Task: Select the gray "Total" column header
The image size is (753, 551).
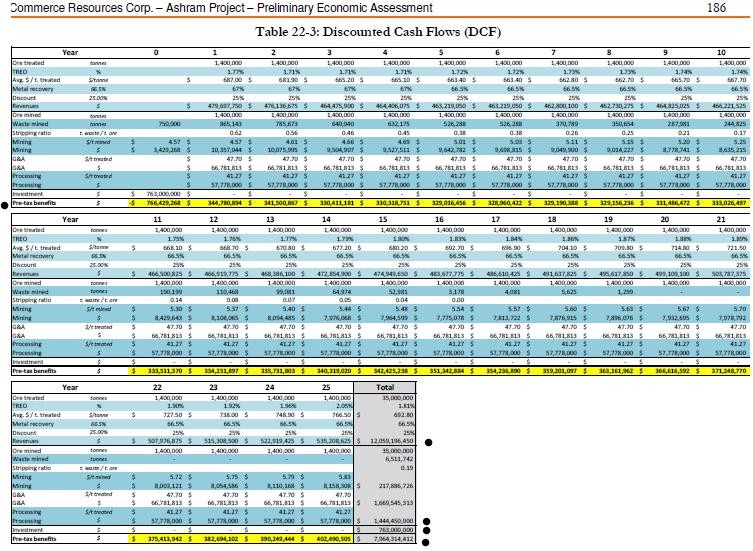Action: pos(385,387)
